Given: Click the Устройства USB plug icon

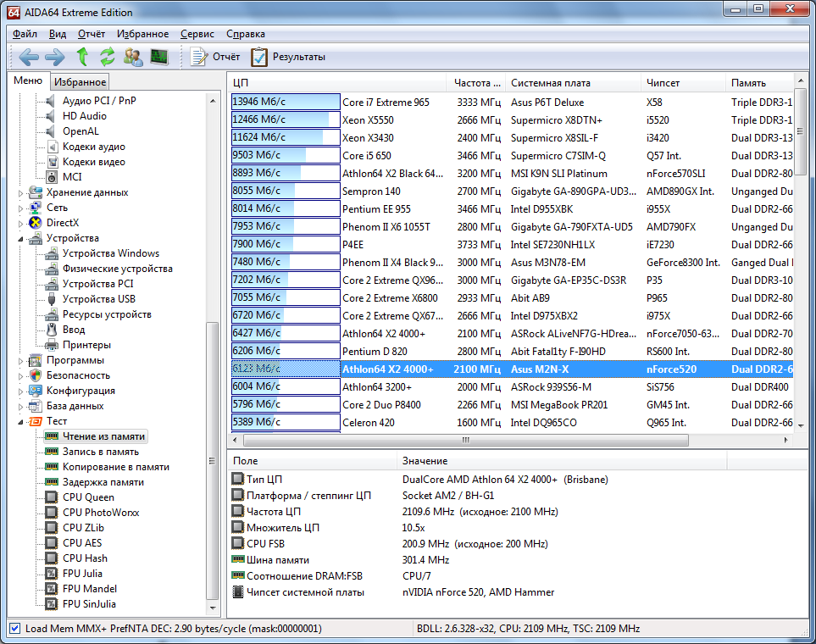Looking at the screenshot, I should click(52, 299).
